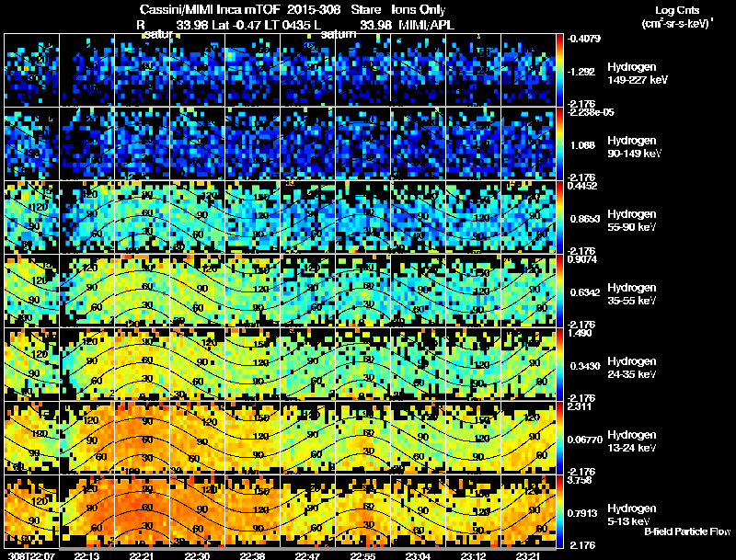
Task: Click the '2.311' colorbar value
Action: tap(580, 406)
